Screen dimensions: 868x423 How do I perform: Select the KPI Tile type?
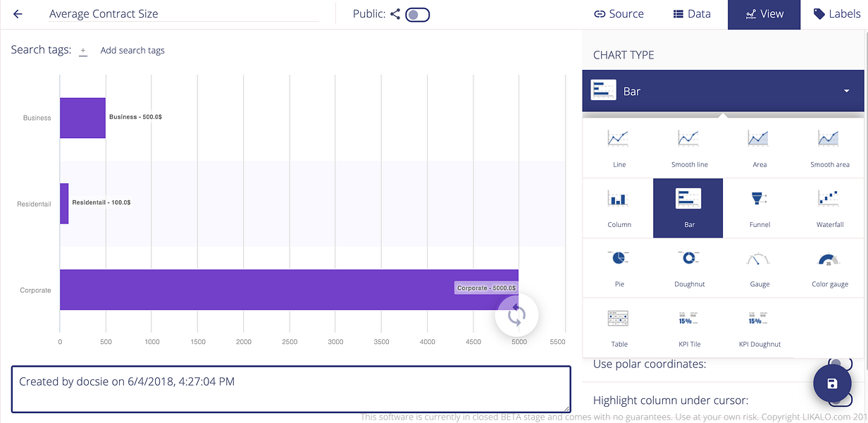click(689, 328)
